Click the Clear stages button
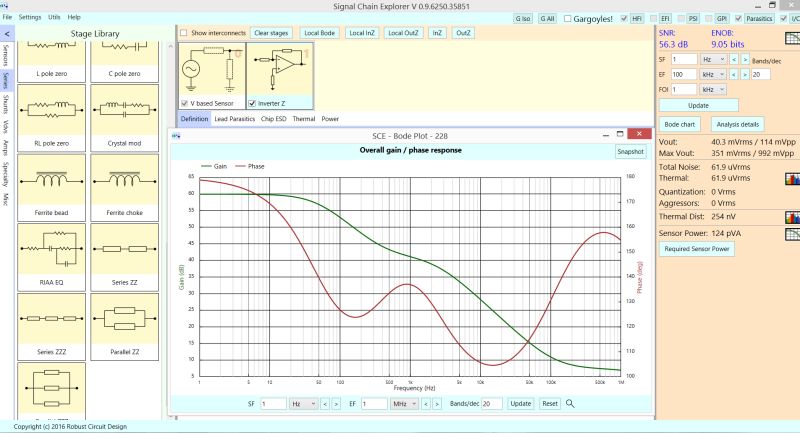This screenshot has height=433, width=800. click(271, 33)
